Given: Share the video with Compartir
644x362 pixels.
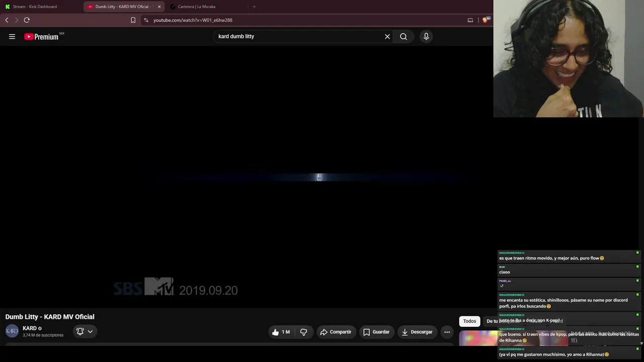Looking at the screenshot, I should (336, 332).
